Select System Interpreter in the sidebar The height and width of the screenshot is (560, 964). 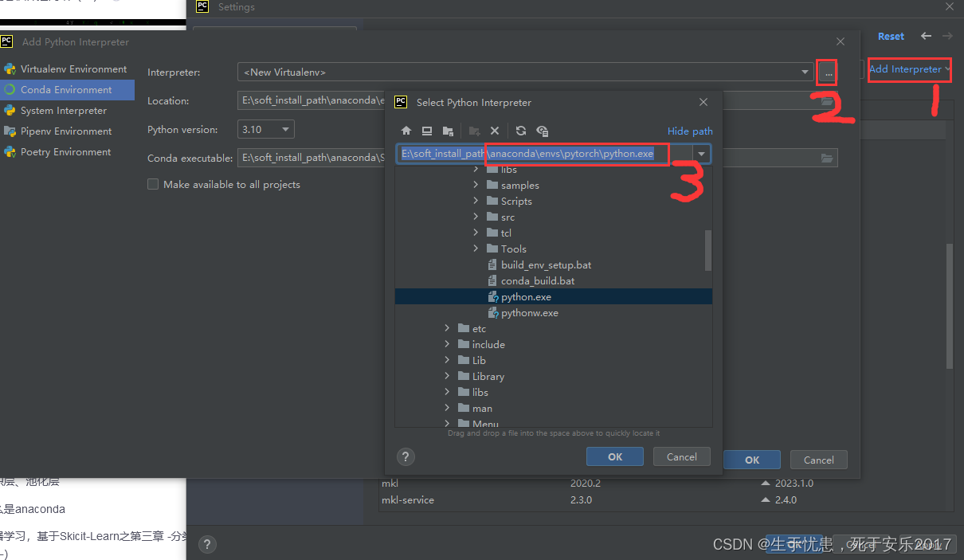(67, 111)
